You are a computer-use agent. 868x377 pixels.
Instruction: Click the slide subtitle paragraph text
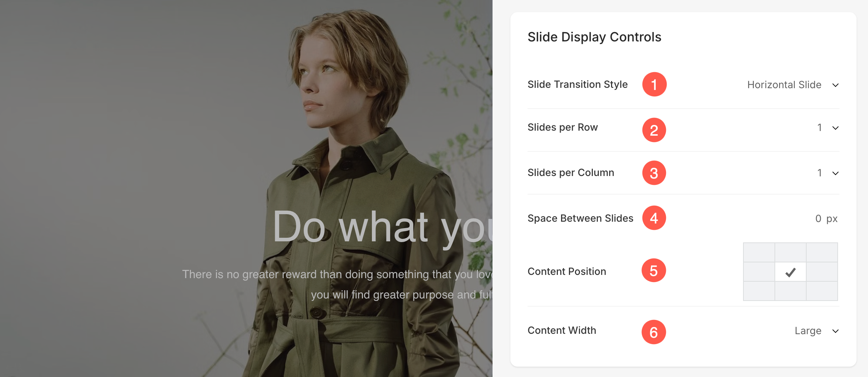click(337, 285)
